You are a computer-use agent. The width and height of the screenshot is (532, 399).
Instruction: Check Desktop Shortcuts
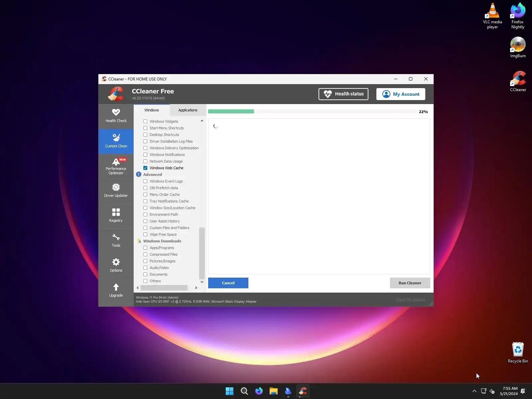pyautogui.click(x=145, y=135)
